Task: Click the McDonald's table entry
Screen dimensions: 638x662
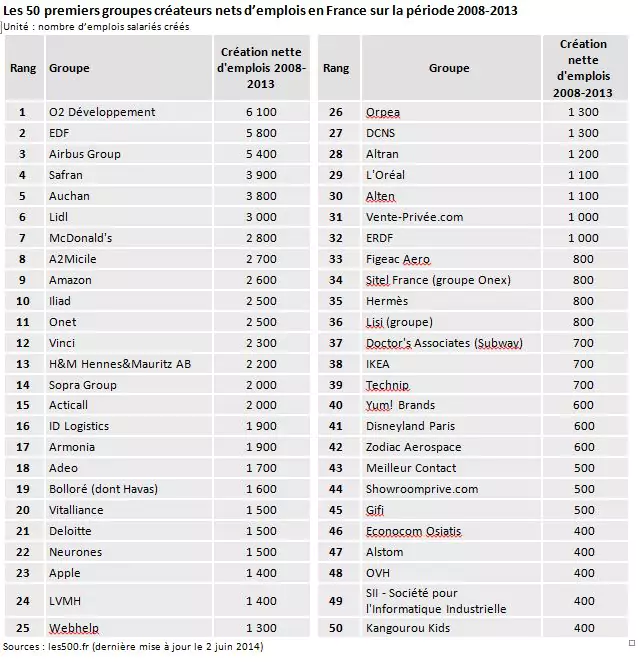Action: [x=81, y=238]
